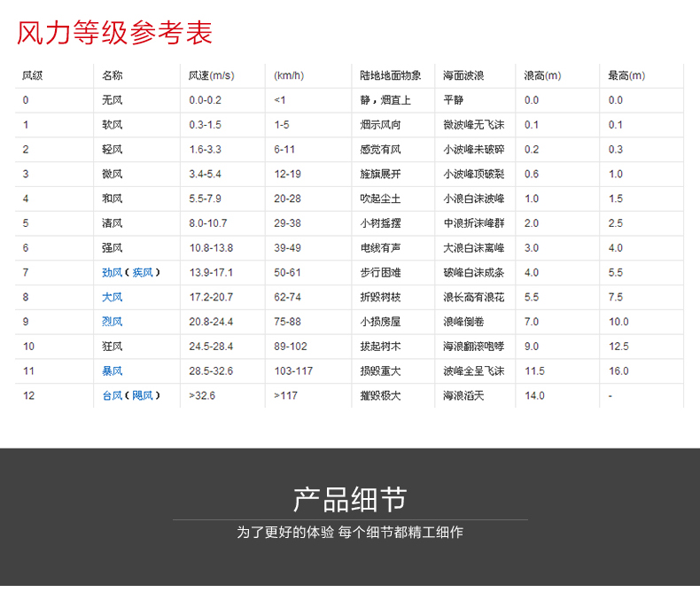Select the 20-28 km/h cell

(287, 199)
